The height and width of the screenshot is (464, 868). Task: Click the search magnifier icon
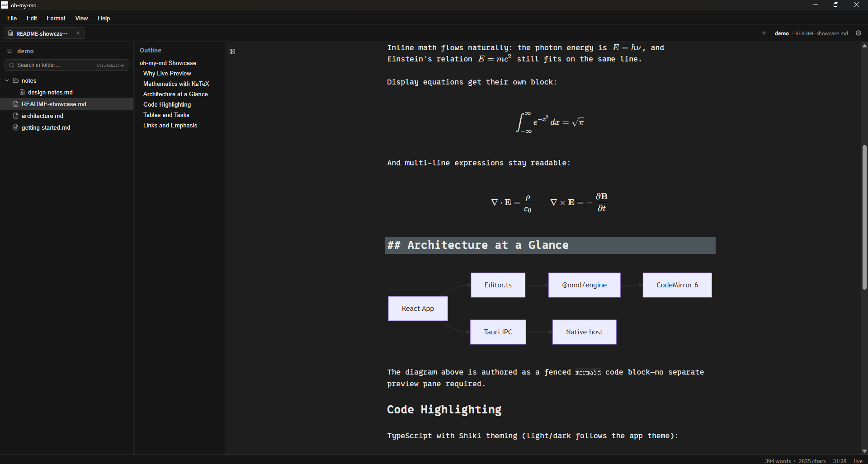[11, 66]
